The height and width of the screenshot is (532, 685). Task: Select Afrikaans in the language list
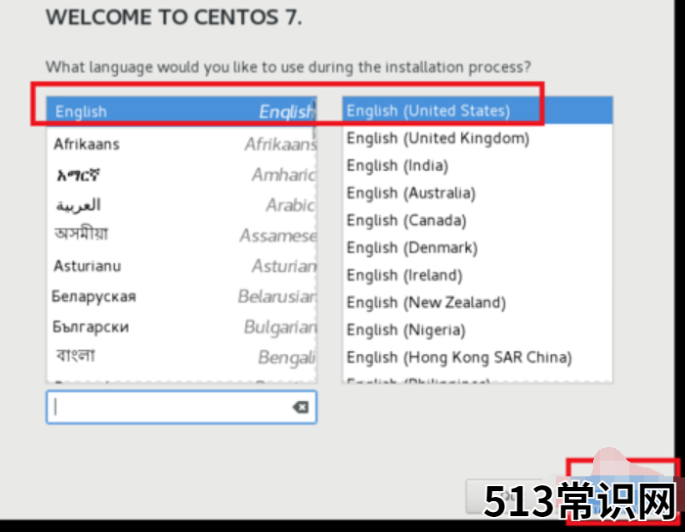click(x=181, y=144)
